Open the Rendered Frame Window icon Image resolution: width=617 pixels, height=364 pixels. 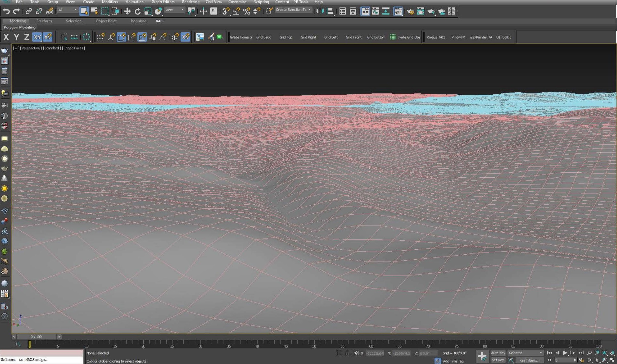click(x=420, y=11)
